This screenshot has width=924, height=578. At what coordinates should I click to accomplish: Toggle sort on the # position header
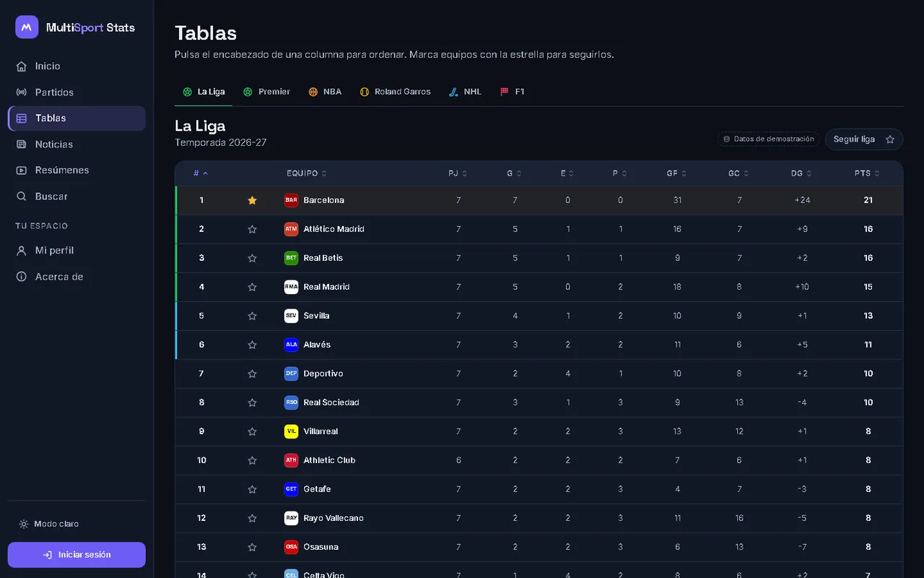point(201,173)
